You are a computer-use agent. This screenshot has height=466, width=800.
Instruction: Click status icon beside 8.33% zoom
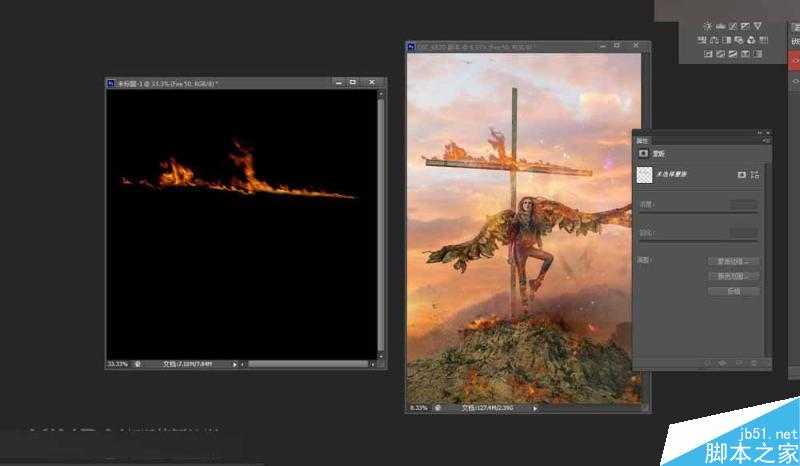[x=438, y=408]
